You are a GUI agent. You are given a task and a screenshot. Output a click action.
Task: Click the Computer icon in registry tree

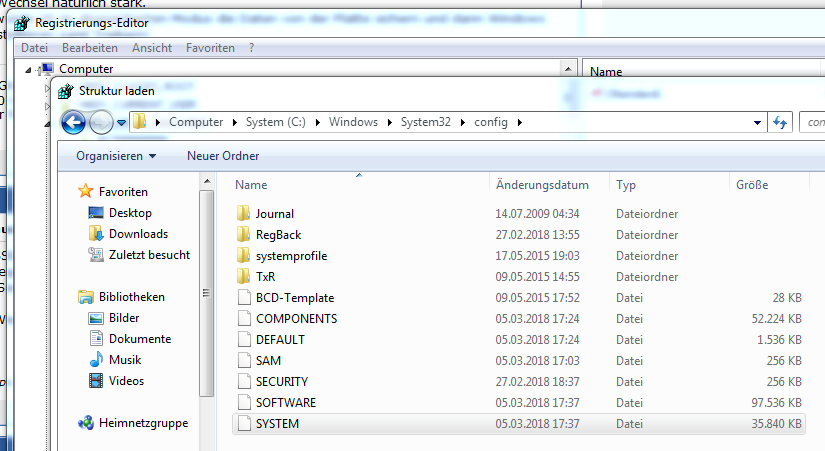click(47, 69)
